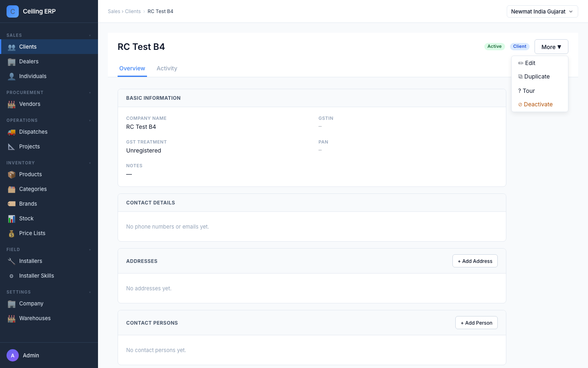Open the Newmat India Gujarat company dropdown
The width and height of the screenshot is (588, 368).
pyautogui.click(x=542, y=11)
